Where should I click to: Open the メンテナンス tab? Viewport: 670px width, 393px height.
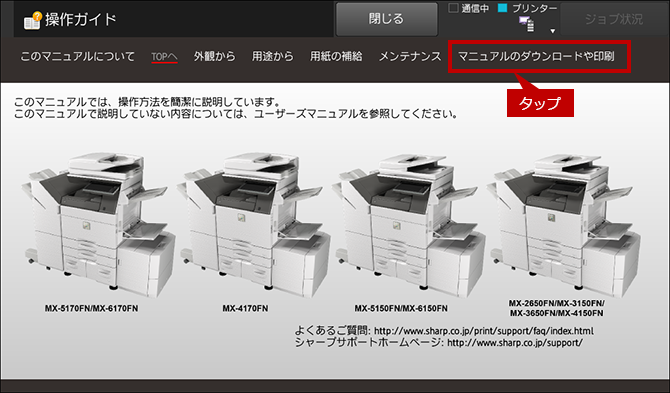pyautogui.click(x=410, y=56)
